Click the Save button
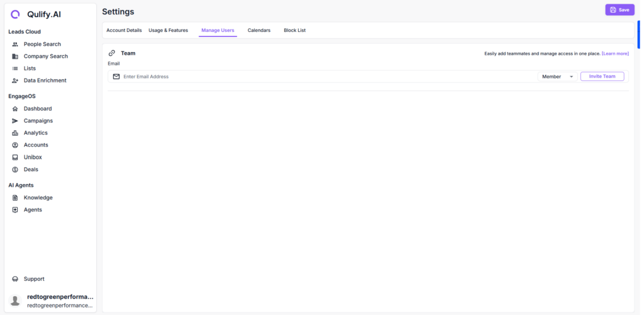 pos(619,10)
